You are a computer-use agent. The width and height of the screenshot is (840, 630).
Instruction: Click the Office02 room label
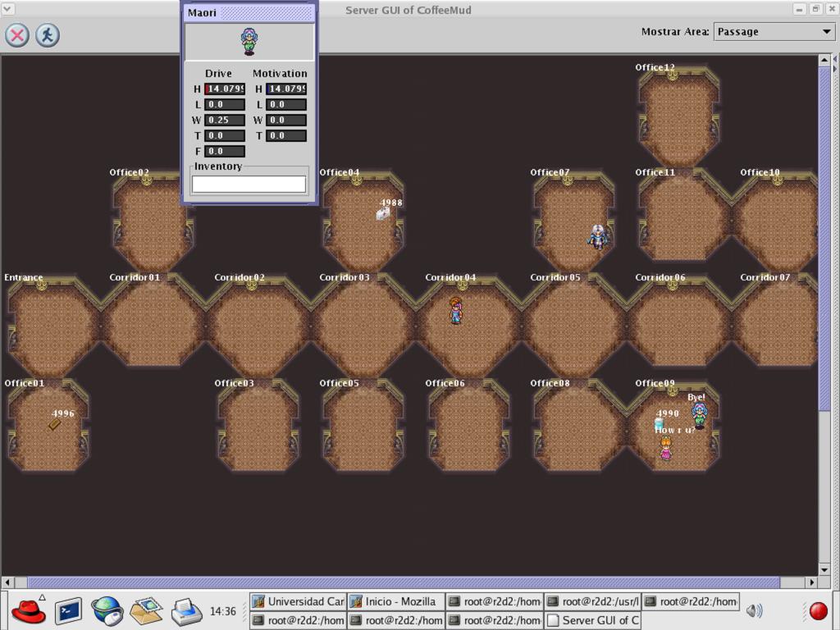pyautogui.click(x=129, y=172)
